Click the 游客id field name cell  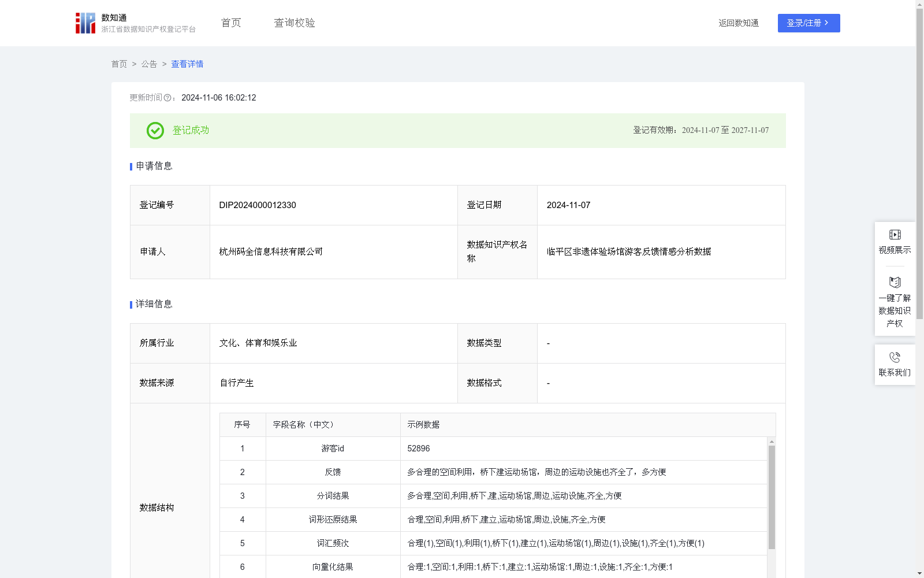point(333,449)
